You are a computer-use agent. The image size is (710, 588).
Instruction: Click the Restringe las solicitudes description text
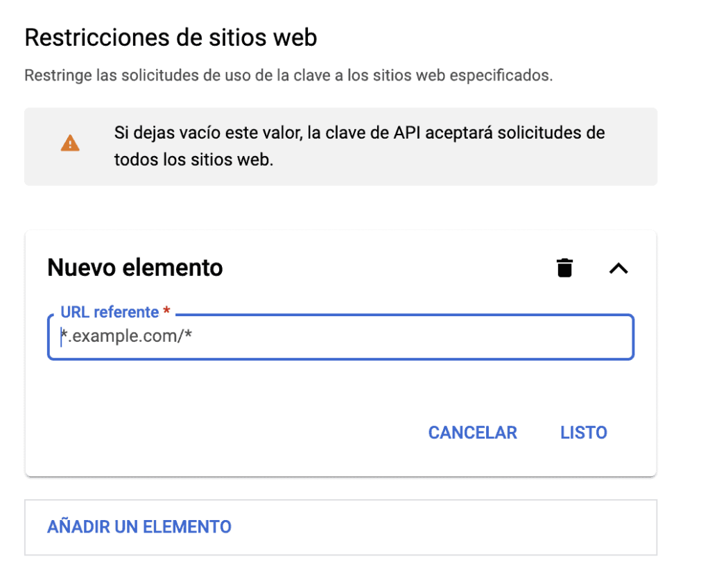[x=288, y=76]
